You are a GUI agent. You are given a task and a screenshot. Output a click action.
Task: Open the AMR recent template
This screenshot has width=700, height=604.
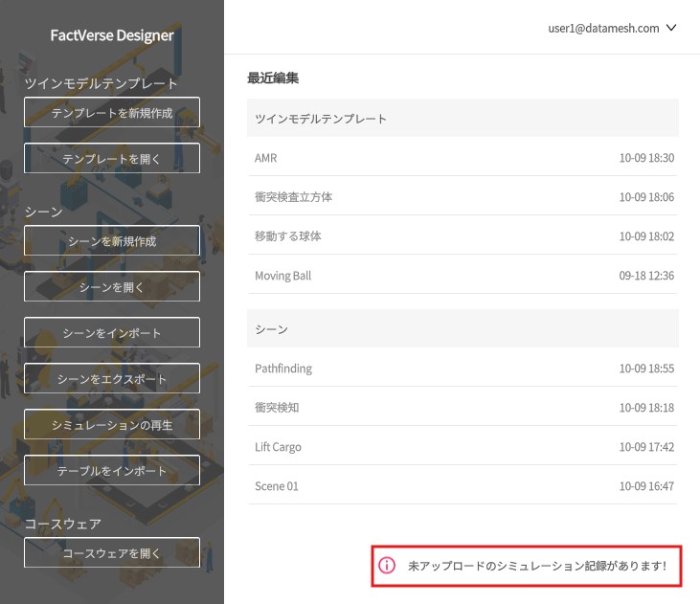click(463, 157)
